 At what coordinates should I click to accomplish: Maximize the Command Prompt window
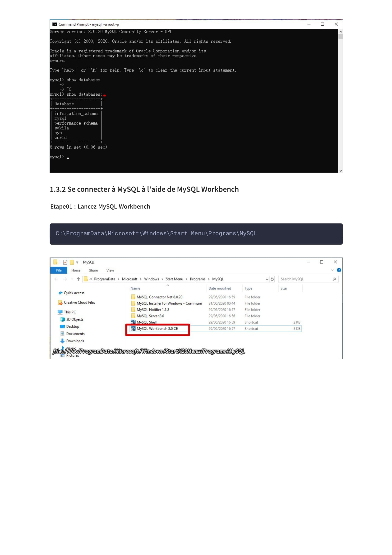pyautogui.click(x=322, y=24)
